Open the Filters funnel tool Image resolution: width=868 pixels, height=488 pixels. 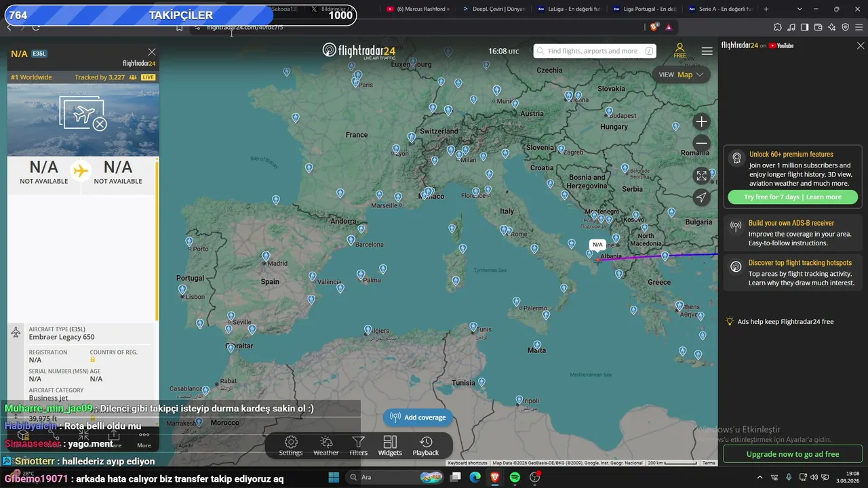pyautogui.click(x=359, y=446)
